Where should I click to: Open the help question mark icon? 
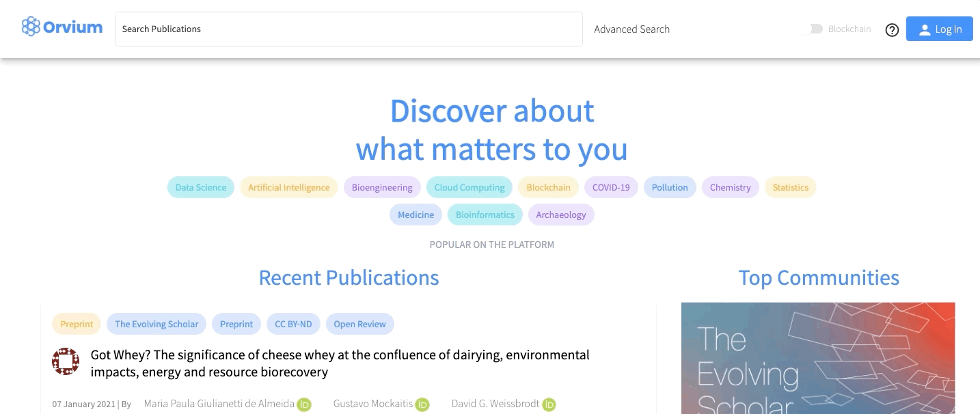pos(892,29)
